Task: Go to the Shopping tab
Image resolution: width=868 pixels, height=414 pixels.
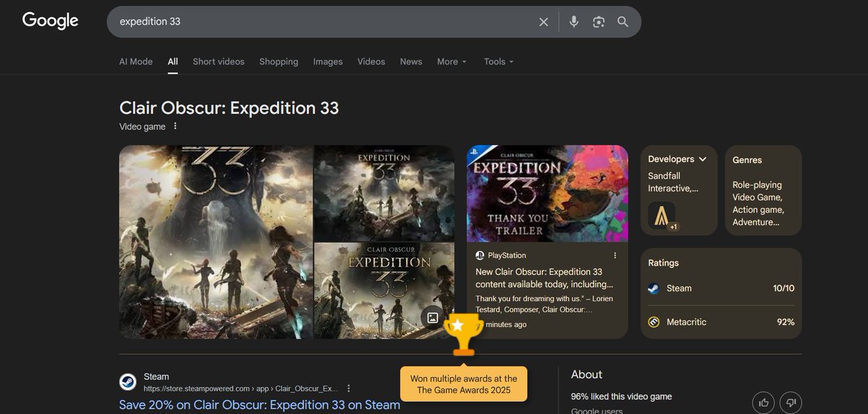Action: (278, 62)
